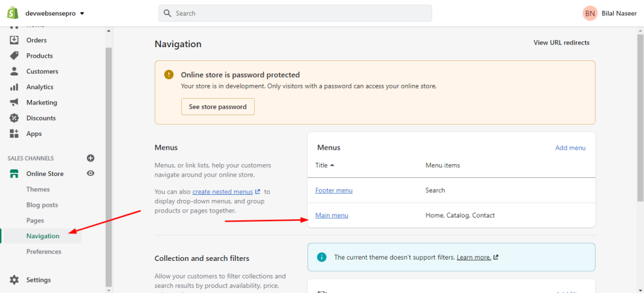Click the Apps grid icon
Image resolution: width=644 pixels, height=293 pixels.
(x=14, y=133)
